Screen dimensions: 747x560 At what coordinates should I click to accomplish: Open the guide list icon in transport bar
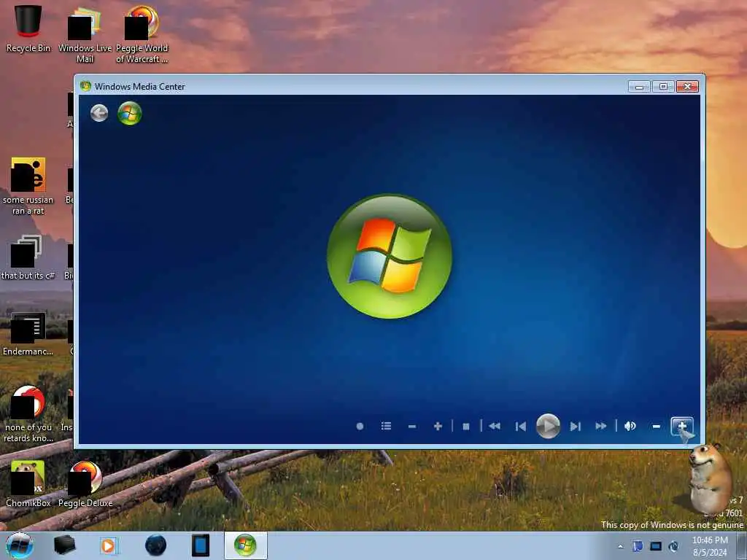387,426
